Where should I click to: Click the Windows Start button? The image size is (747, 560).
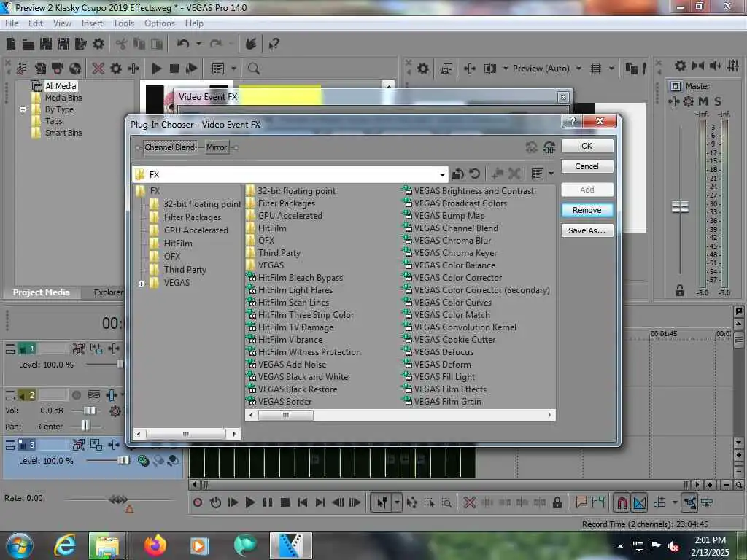(19, 545)
